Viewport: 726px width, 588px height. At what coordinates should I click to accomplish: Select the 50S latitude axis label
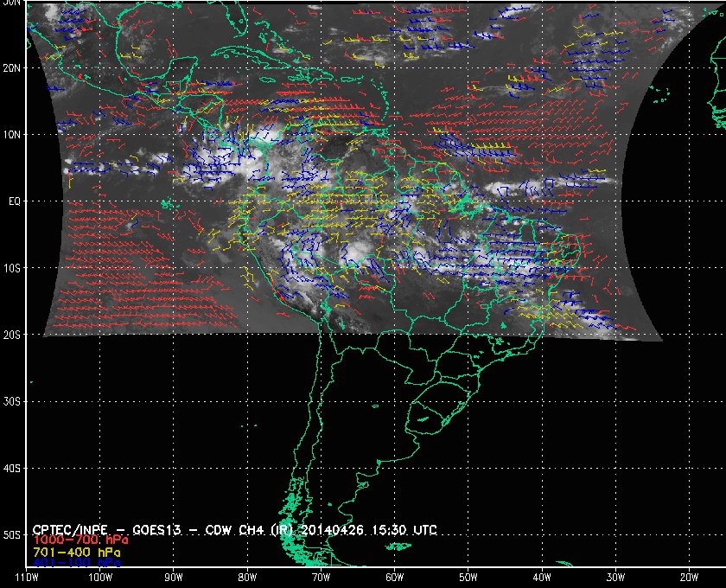[11, 534]
